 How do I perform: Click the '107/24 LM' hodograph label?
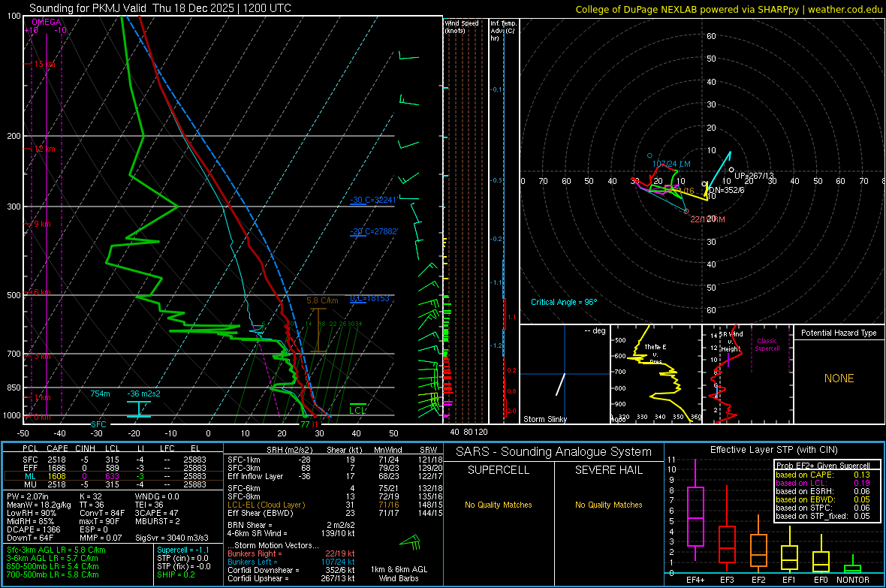pyautogui.click(x=671, y=164)
